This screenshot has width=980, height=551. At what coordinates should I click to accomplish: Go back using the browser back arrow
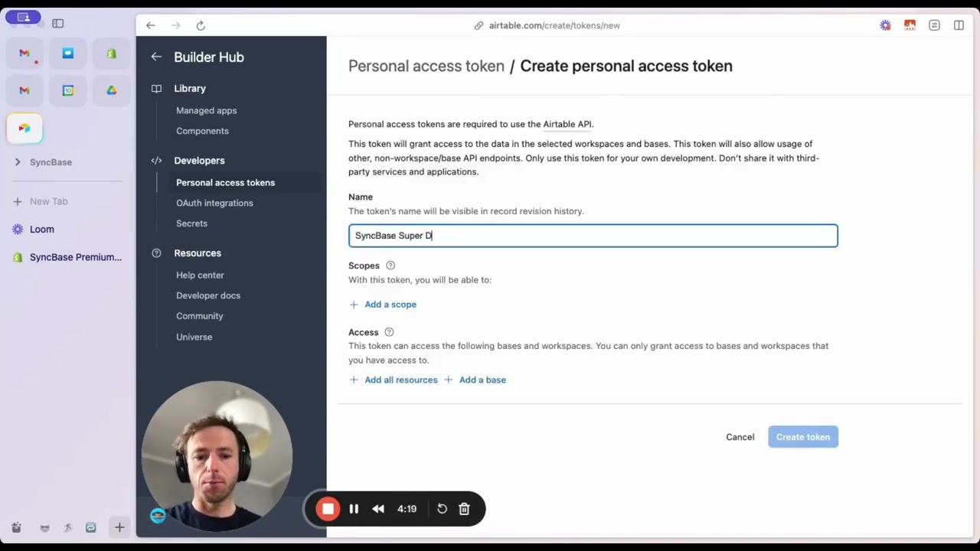click(x=151, y=25)
